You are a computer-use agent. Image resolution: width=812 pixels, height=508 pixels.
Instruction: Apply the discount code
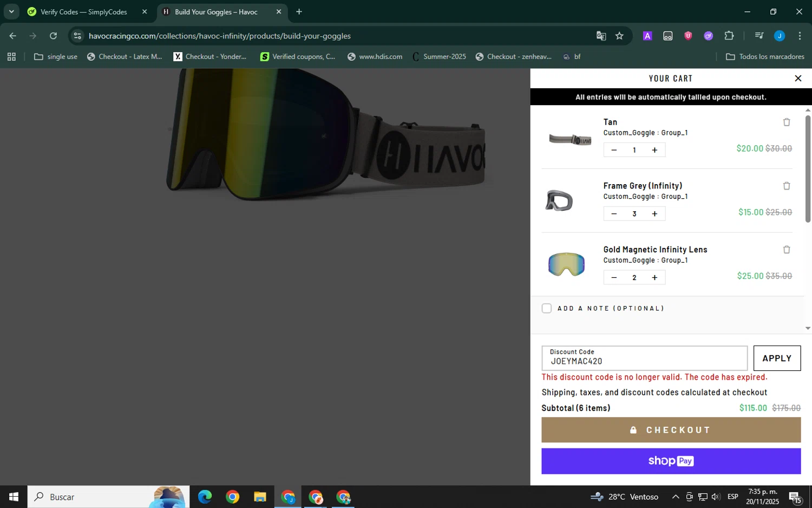coord(777,358)
